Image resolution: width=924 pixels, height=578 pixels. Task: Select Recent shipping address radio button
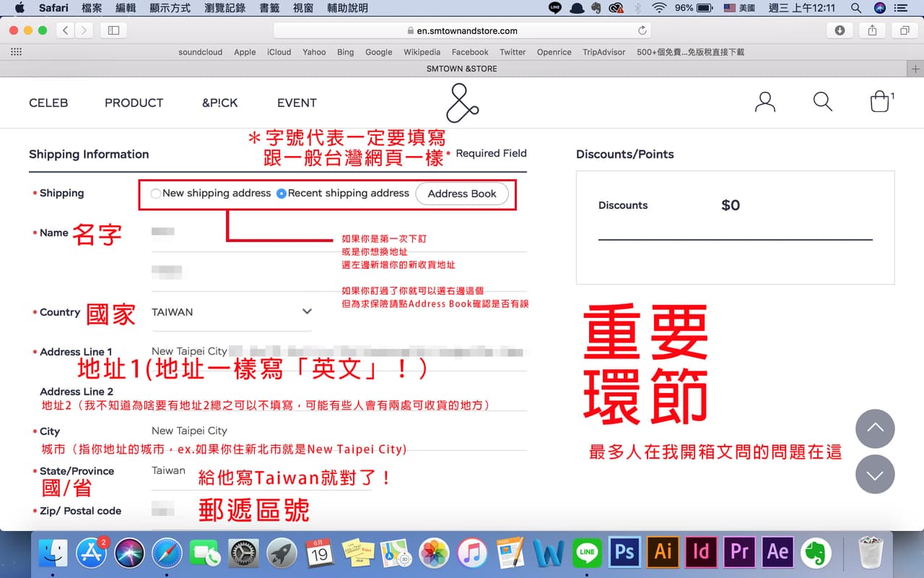coord(282,194)
